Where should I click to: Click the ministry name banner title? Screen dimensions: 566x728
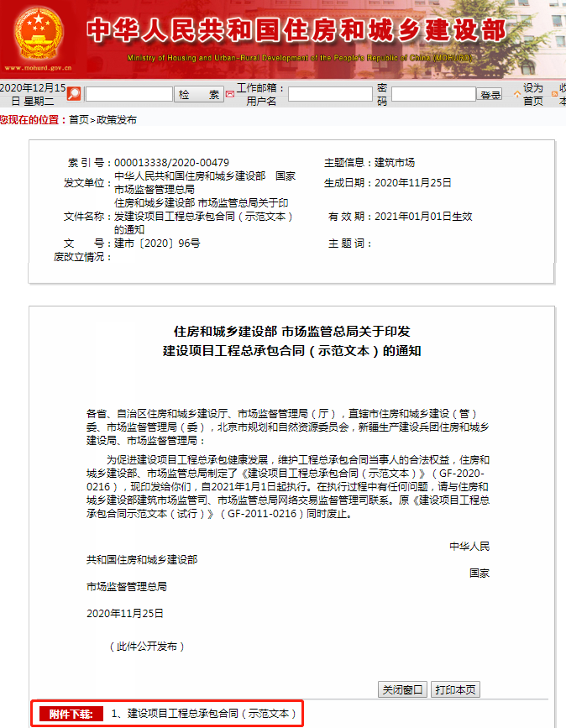(x=296, y=30)
